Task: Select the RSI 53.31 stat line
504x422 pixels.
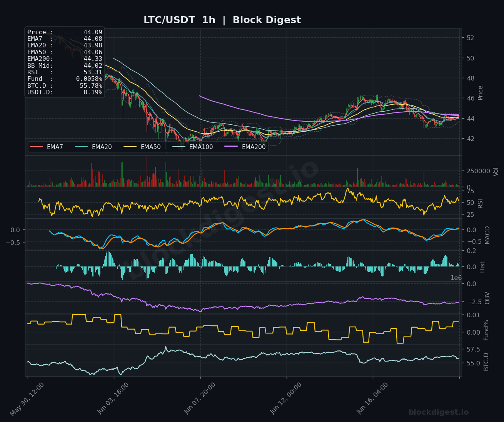Action: pos(65,72)
